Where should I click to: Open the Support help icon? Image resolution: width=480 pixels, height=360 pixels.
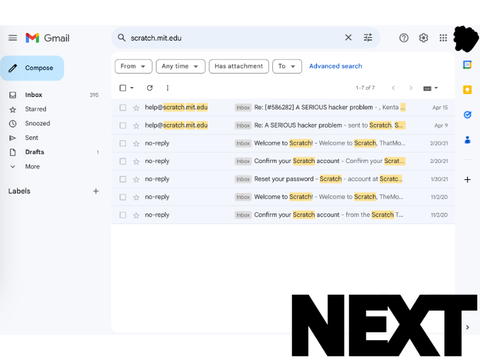(x=404, y=38)
